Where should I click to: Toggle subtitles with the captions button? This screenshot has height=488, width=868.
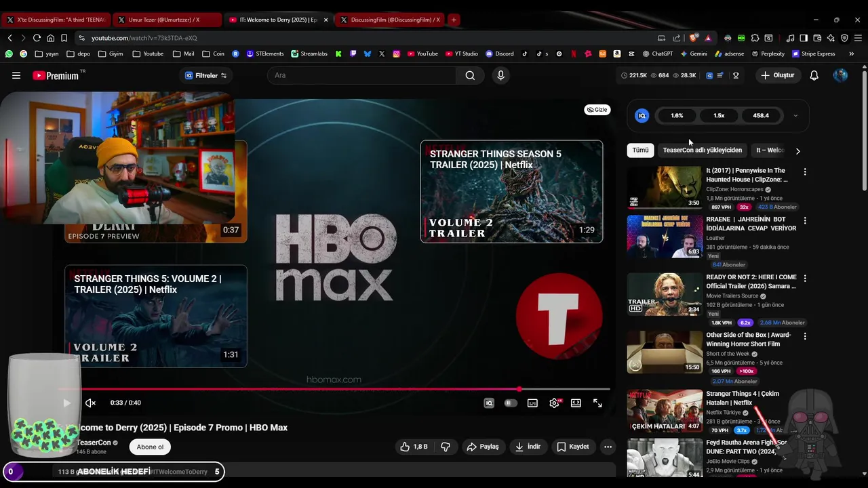pyautogui.click(x=532, y=403)
